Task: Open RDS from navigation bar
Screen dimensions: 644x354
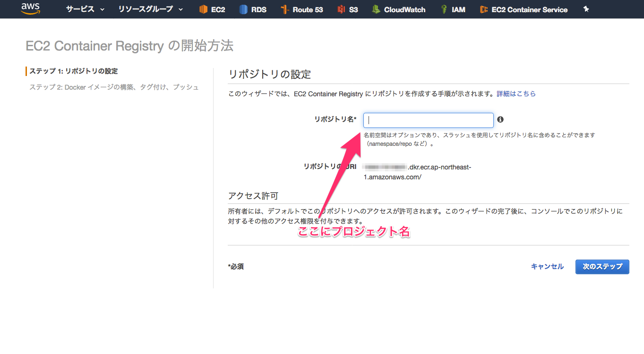Action: tap(259, 9)
